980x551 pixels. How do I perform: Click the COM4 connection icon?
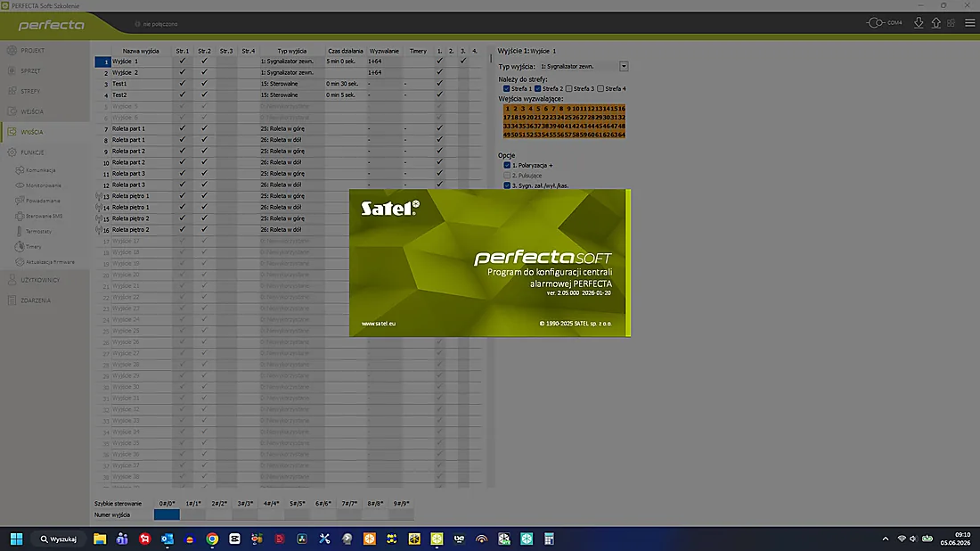click(x=876, y=23)
